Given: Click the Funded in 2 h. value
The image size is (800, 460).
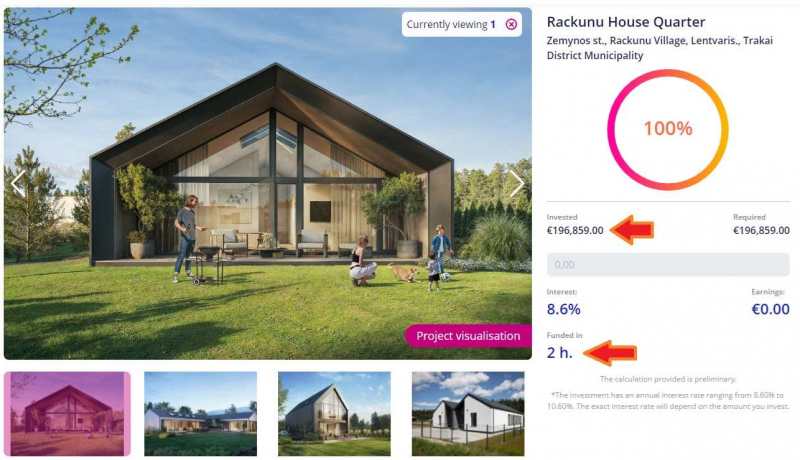Looking at the screenshot, I should (559, 352).
